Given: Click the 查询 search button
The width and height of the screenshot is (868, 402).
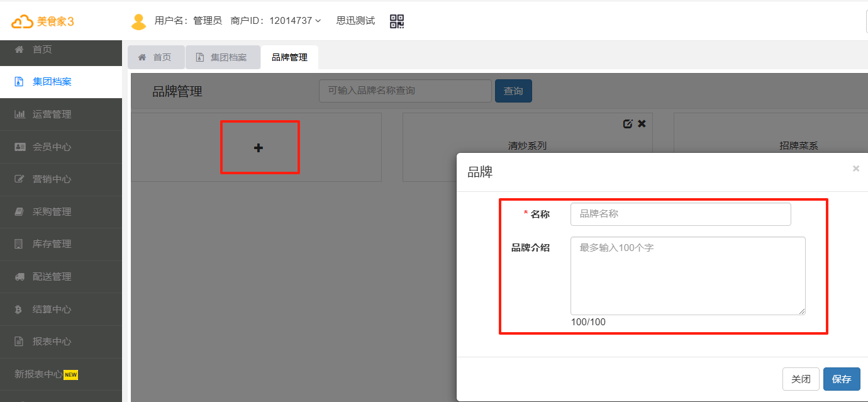Looking at the screenshot, I should pyautogui.click(x=513, y=91).
